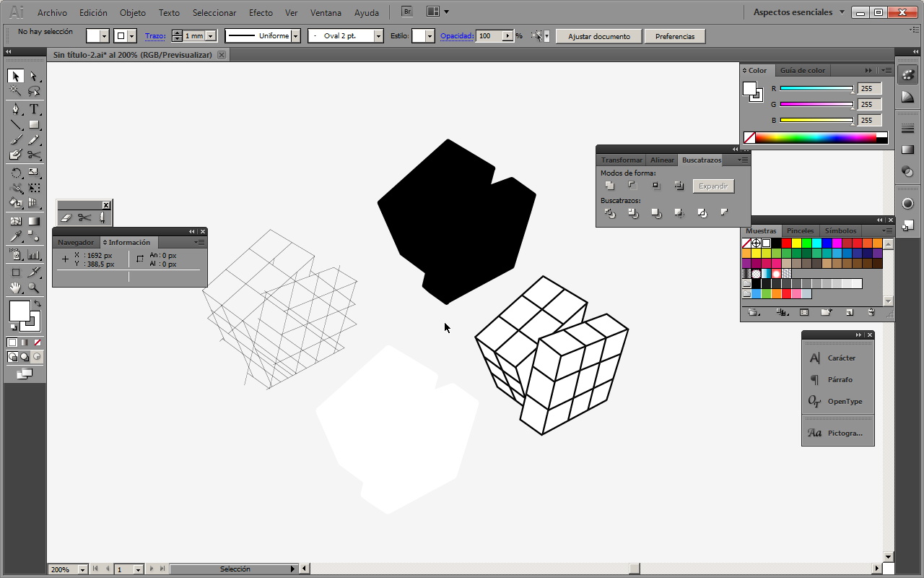Select the Hand tool
Image resolution: width=924 pixels, height=578 pixels.
tap(16, 288)
